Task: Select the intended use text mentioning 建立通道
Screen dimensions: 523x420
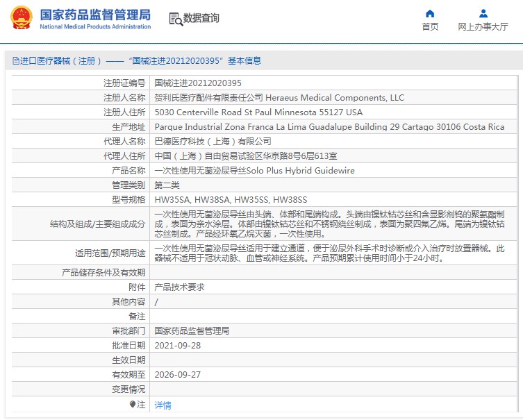Action: [329, 253]
